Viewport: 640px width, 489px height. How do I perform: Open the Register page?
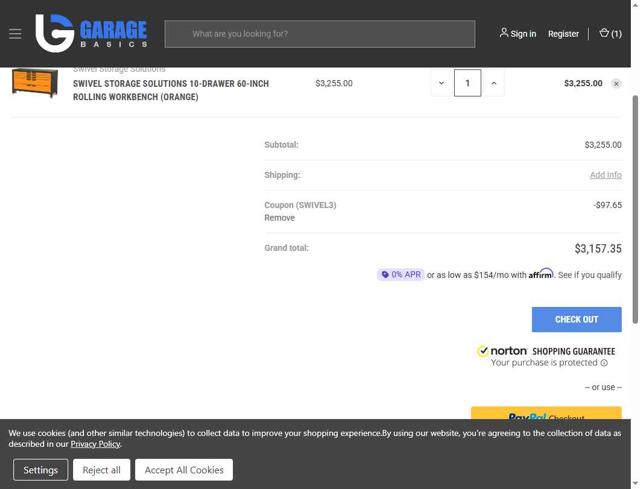(563, 34)
